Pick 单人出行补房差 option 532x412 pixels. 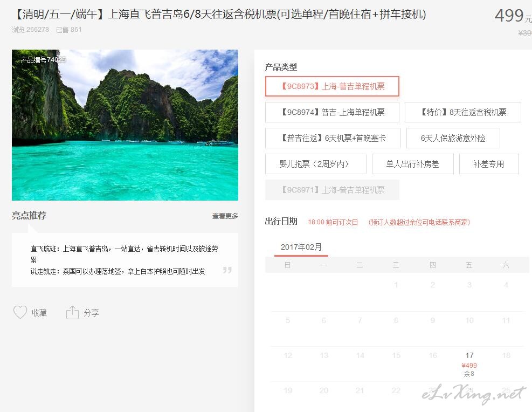(412, 164)
